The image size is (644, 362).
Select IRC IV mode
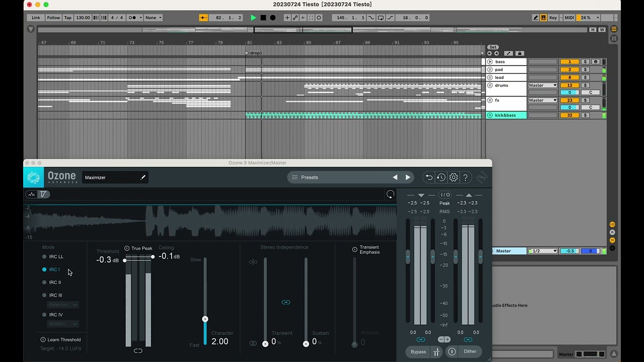(52, 315)
